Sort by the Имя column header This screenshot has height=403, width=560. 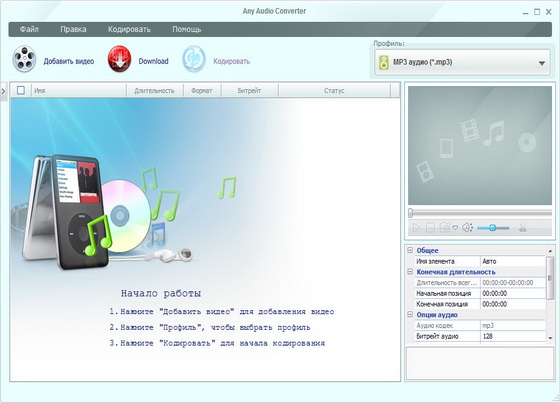pos(79,91)
